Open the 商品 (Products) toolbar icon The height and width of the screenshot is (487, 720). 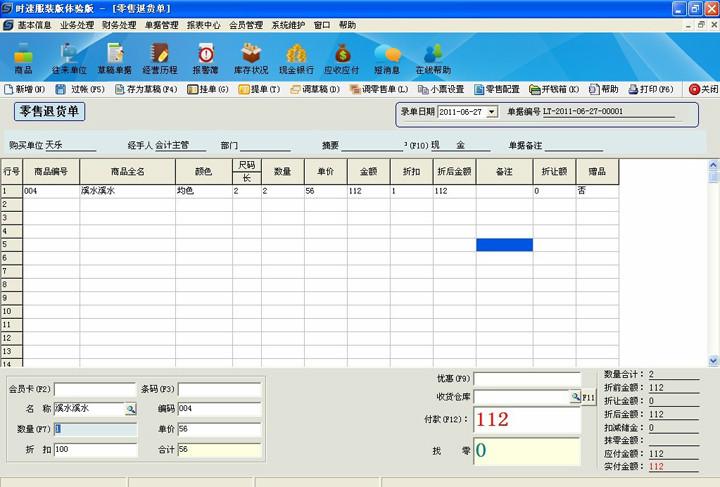pos(23,58)
